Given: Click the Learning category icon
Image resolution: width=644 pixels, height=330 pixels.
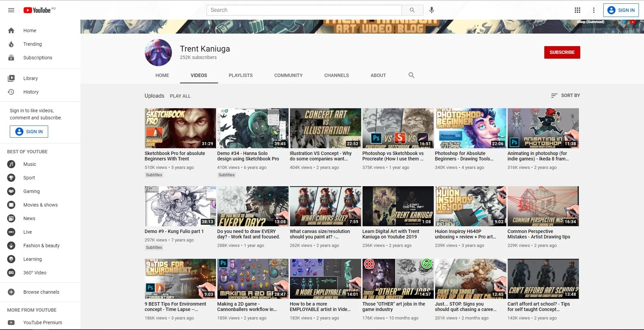Looking at the screenshot, I should pos(11,259).
